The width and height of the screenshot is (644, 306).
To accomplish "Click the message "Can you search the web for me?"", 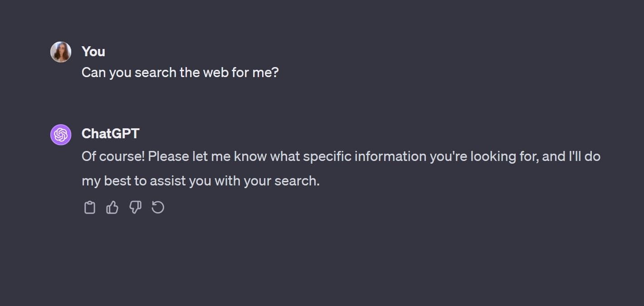I will click(x=180, y=73).
